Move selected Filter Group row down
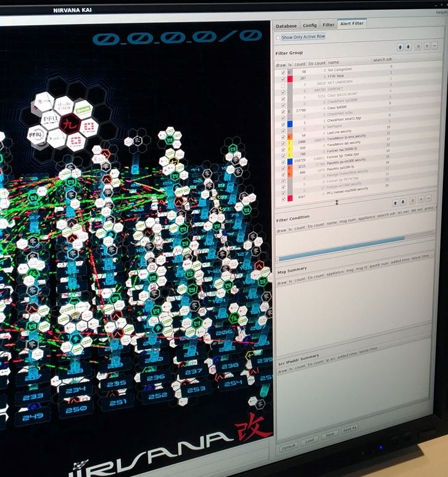Screen dimensions: 448x477 tap(408, 46)
